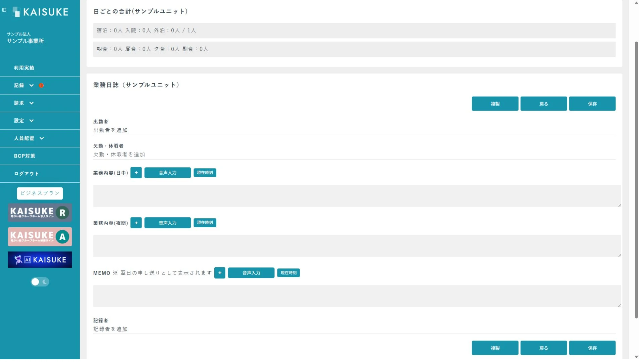Viewport: 644px width, 362px height.
Task: Click the 出勤者を追加 field
Action: [x=354, y=130]
